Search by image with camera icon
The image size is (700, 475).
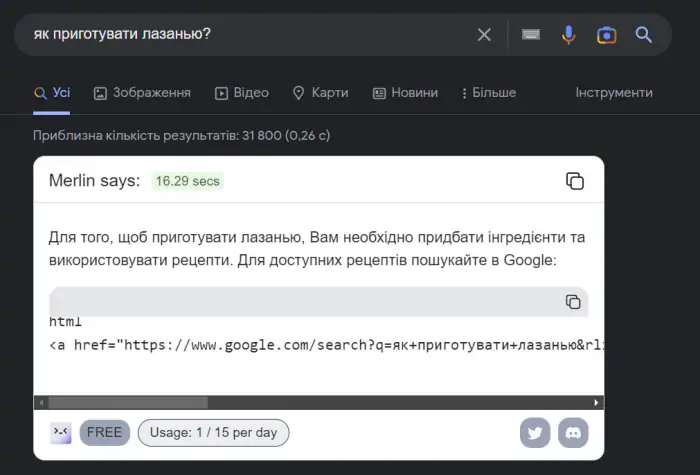click(x=606, y=35)
